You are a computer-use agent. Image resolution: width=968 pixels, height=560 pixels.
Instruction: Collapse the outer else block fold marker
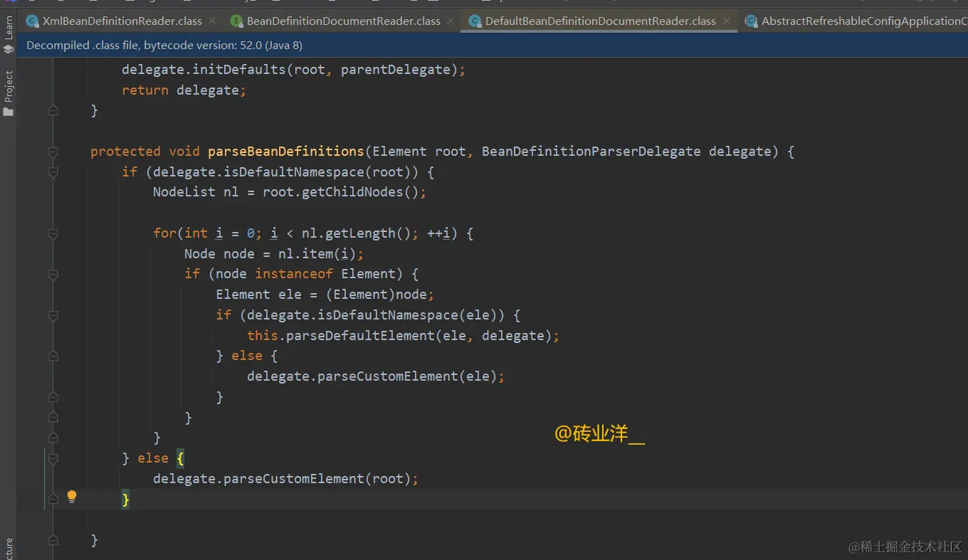click(x=53, y=459)
